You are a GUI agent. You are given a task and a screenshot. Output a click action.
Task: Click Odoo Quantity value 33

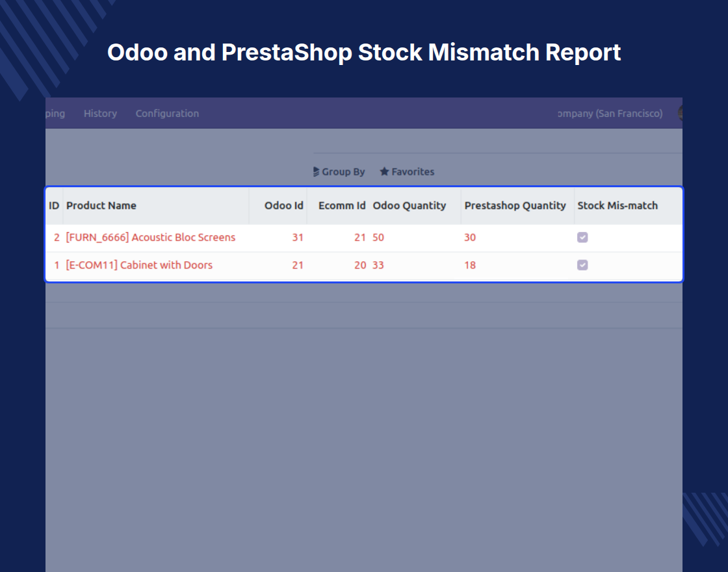click(378, 265)
